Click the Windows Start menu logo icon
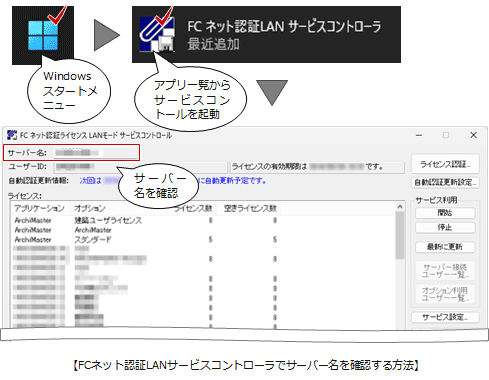This screenshot has width=489, height=380. click(x=43, y=35)
